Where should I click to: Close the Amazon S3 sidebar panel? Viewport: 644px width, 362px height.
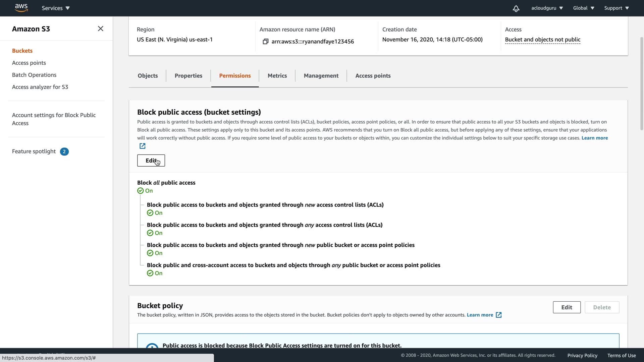point(100,29)
